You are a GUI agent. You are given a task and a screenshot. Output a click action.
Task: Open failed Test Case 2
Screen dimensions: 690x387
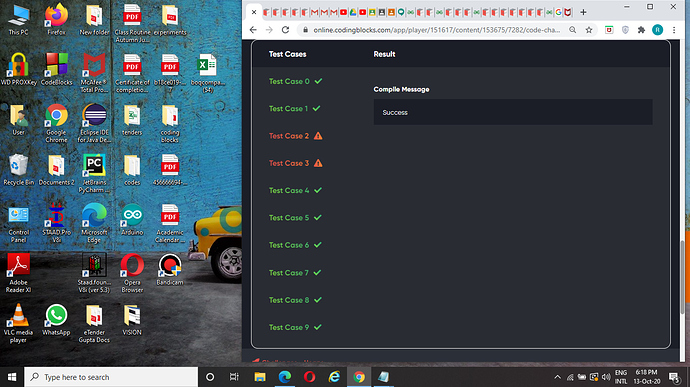click(x=295, y=136)
